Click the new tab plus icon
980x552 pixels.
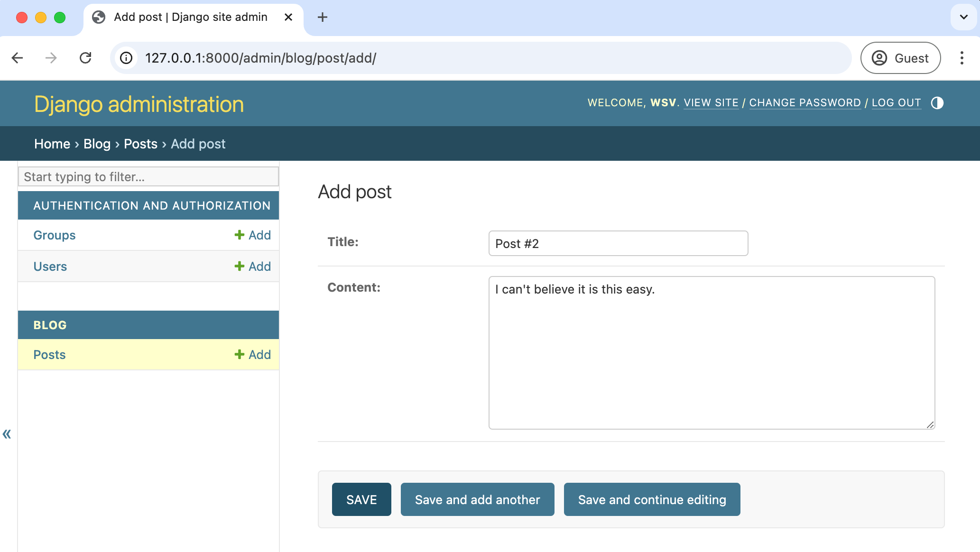pyautogui.click(x=322, y=18)
